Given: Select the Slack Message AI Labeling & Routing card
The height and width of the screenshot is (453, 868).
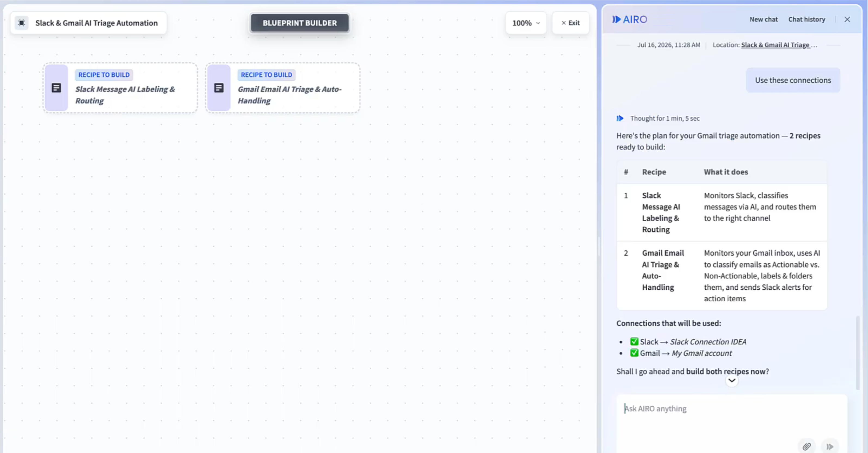Looking at the screenshot, I should (x=120, y=88).
